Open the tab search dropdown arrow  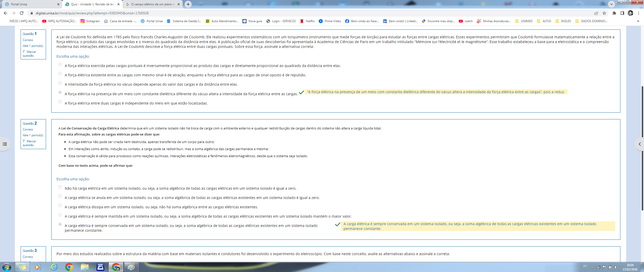[x=612, y=4]
